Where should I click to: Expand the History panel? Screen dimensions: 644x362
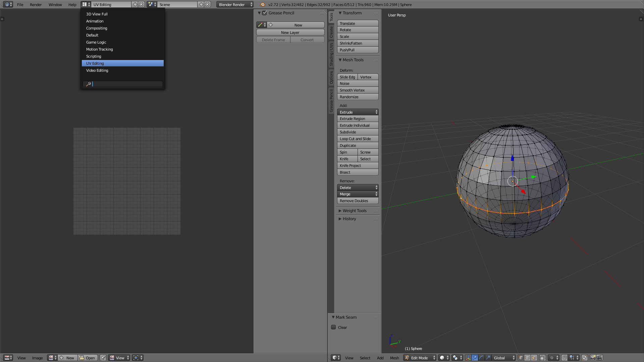(x=349, y=219)
